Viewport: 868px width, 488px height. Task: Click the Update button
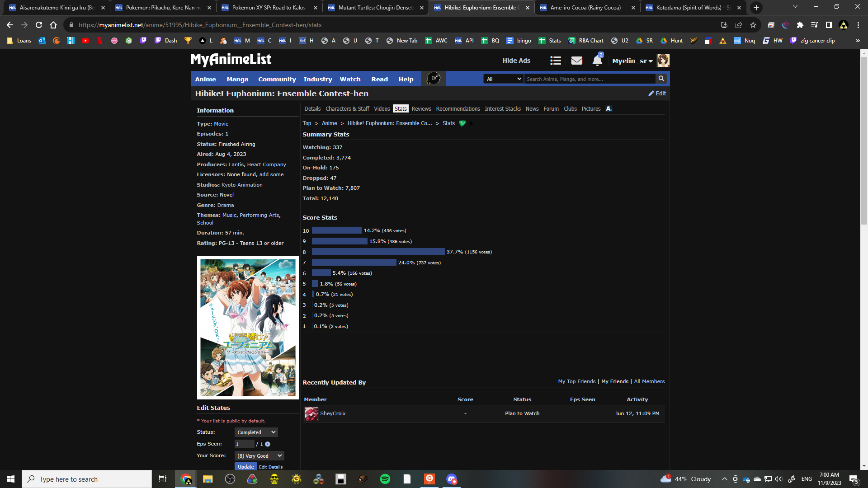point(245,467)
